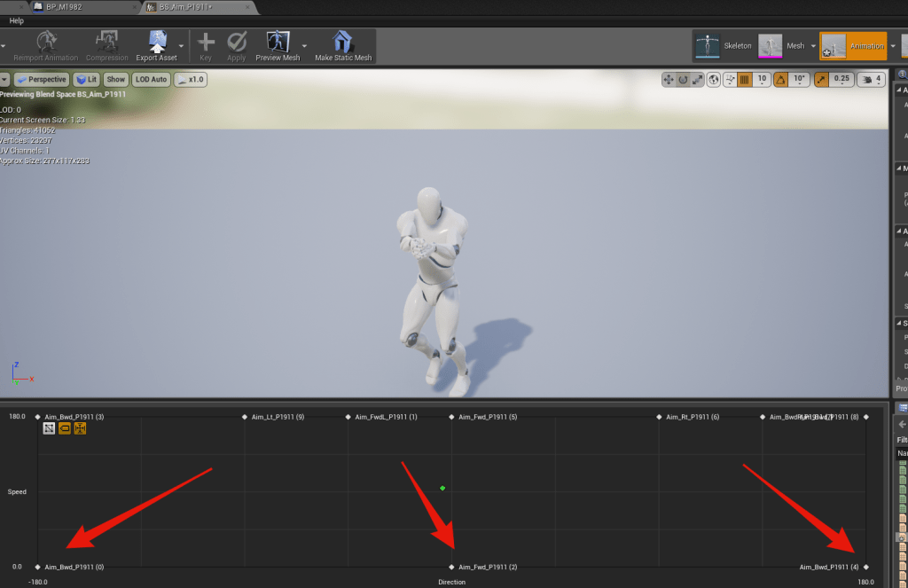Expand the Preview Mesh dropdown arrow
This screenshot has height=588, width=908.
tap(305, 45)
